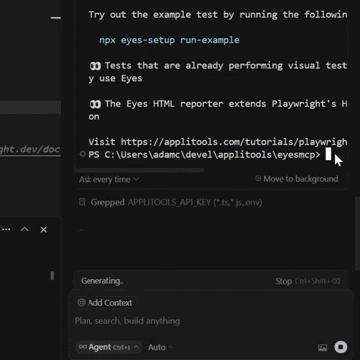The width and height of the screenshot is (360, 360).
Task: Click the search icon beside Grepped APPLITOOLS_API_KEY
Action: click(x=82, y=202)
